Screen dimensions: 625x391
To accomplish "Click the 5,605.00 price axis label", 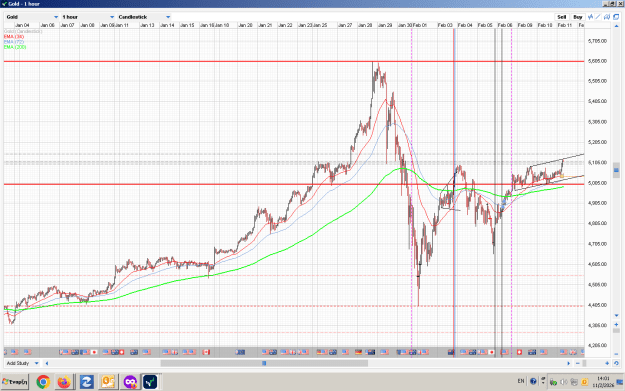I will (597, 61).
